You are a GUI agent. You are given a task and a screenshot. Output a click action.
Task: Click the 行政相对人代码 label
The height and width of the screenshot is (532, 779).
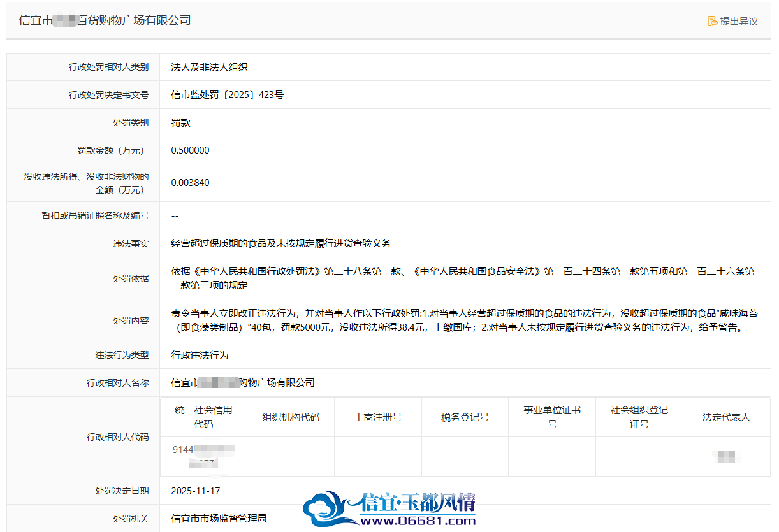coord(118,437)
